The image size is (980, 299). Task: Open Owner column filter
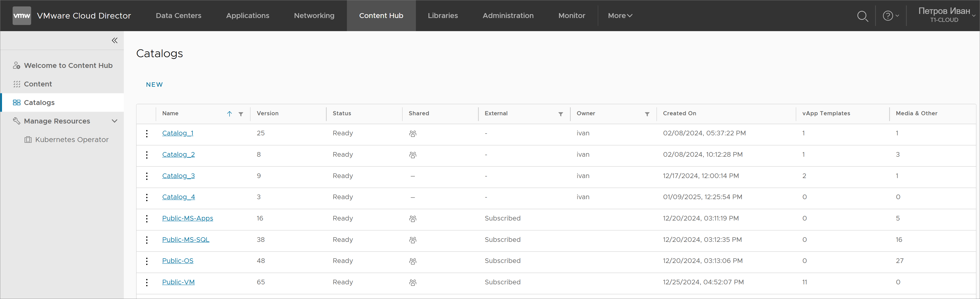click(x=647, y=114)
